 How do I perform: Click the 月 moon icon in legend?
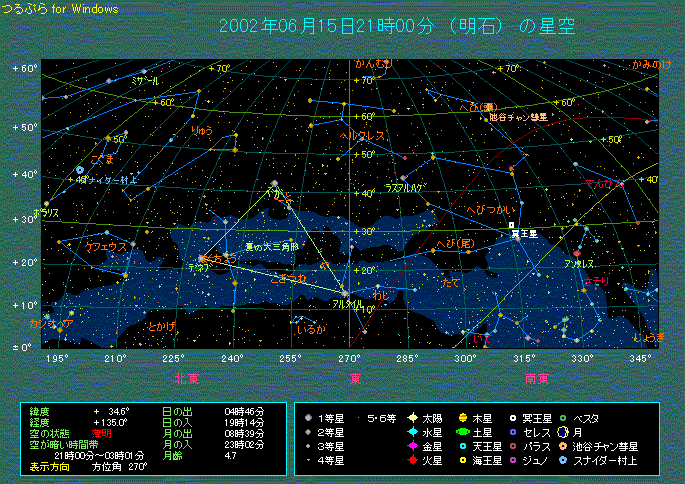(x=563, y=432)
